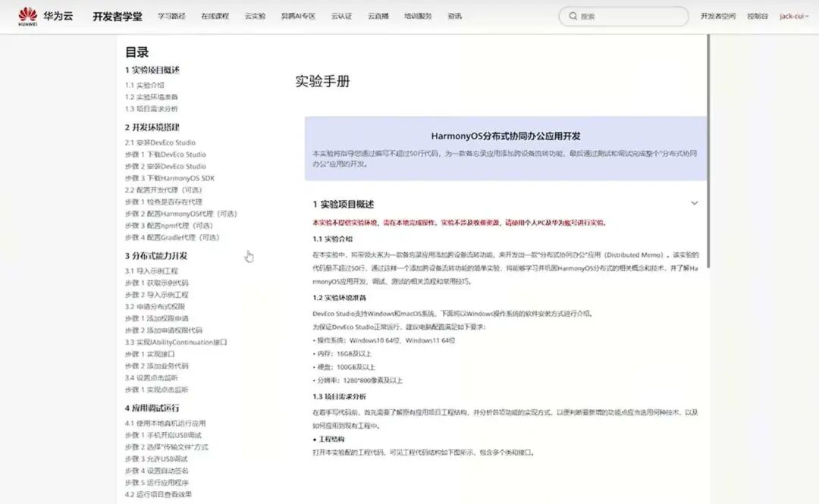Open 步骤 1 手机开启USB调试 entry

[163, 435]
